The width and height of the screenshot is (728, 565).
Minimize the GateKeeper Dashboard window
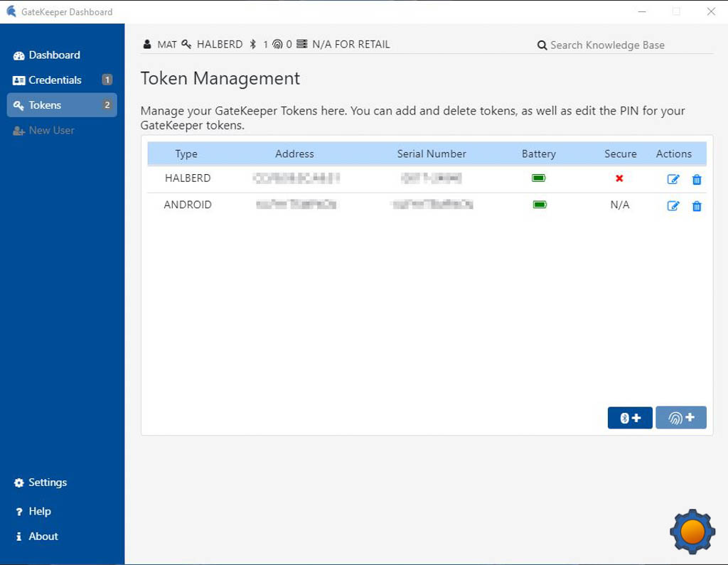[x=642, y=11]
